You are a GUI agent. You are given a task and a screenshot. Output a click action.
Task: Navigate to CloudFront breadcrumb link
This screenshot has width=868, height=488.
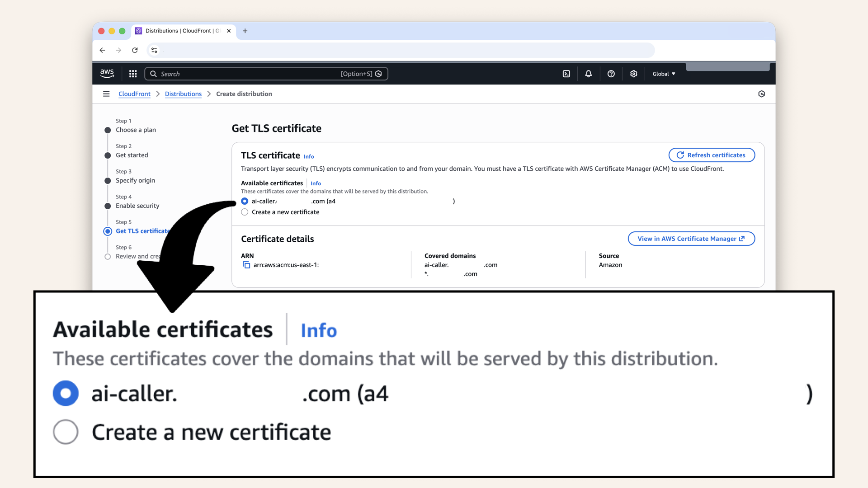tap(134, 94)
